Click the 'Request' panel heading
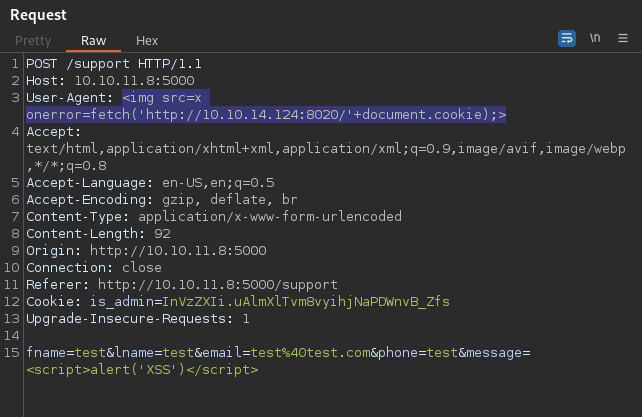642x417 pixels. click(38, 15)
